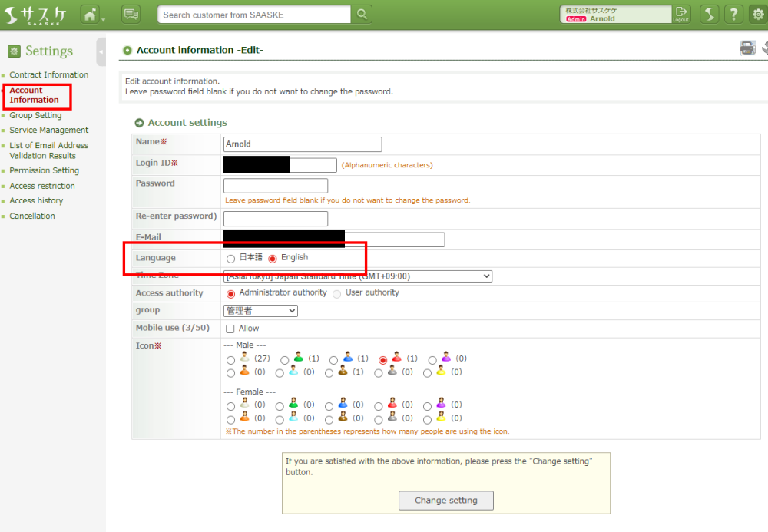Open the Time Zone dropdown
This screenshot has height=532, width=768.
click(357, 276)
